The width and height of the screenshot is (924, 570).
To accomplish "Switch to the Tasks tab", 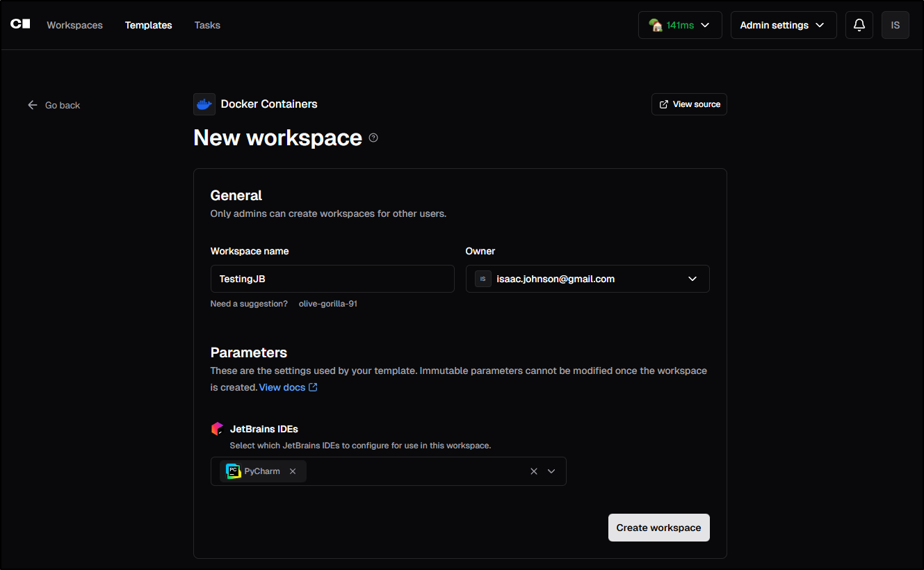I will pyautogui.click(x=207, y=25).
